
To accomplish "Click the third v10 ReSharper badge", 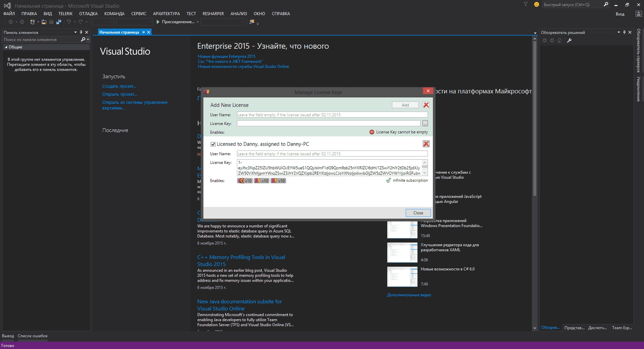I will [x=278, y=181].
